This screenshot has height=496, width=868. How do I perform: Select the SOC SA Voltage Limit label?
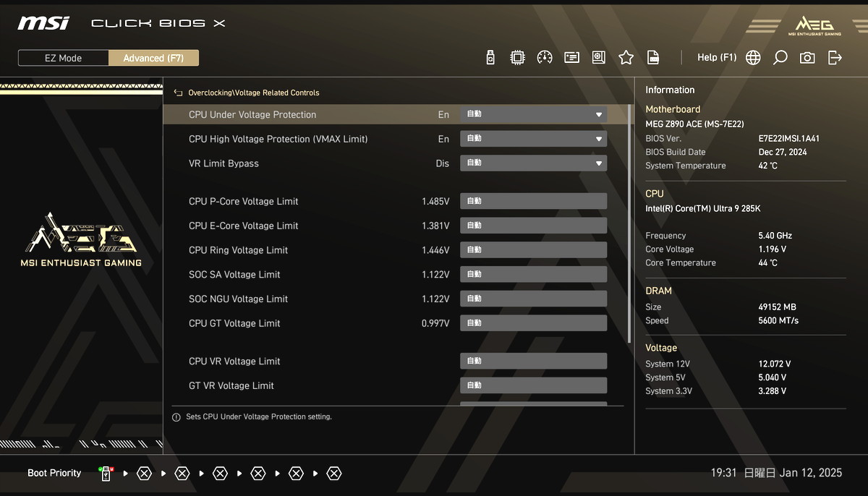click(234, 275)
